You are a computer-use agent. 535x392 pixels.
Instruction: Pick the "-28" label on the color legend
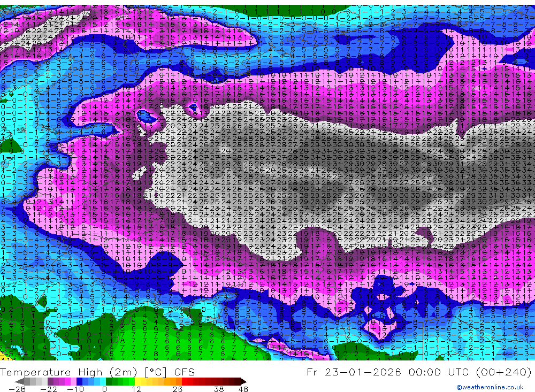pos(17,389)
